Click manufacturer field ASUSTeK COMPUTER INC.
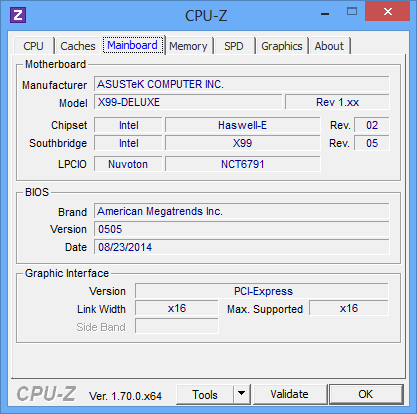 242,84
